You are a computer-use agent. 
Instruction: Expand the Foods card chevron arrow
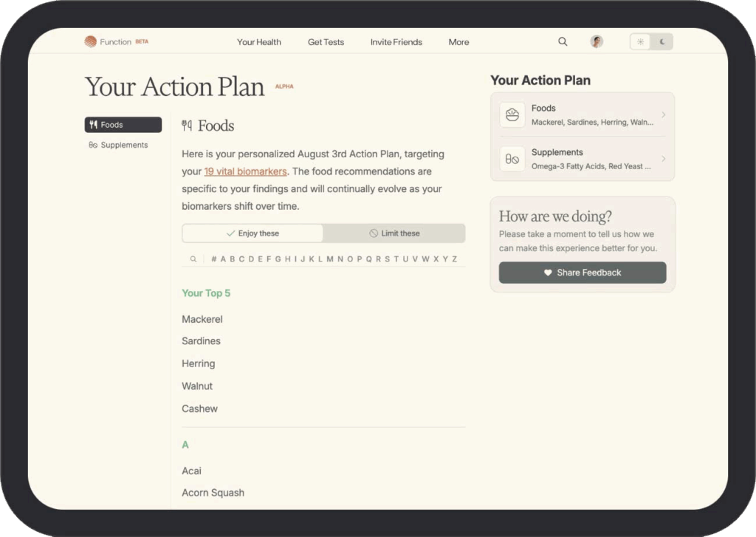coord(664,114)
